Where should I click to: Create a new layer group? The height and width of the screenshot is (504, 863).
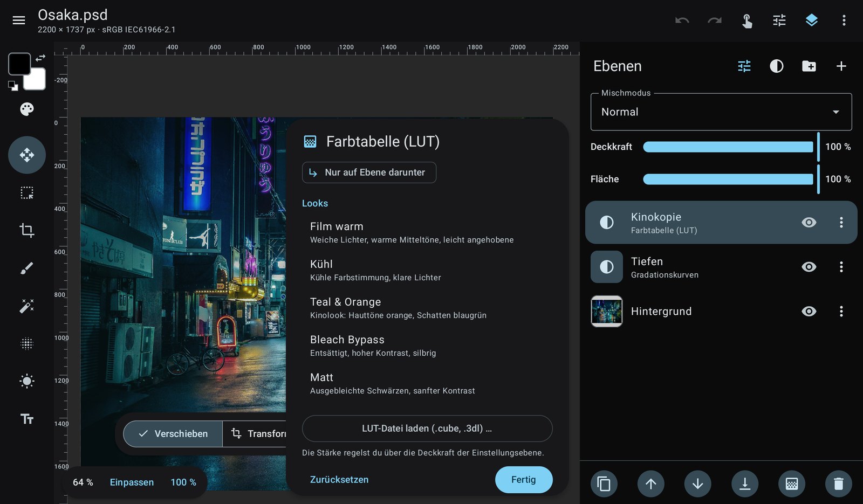click(809, 66)
